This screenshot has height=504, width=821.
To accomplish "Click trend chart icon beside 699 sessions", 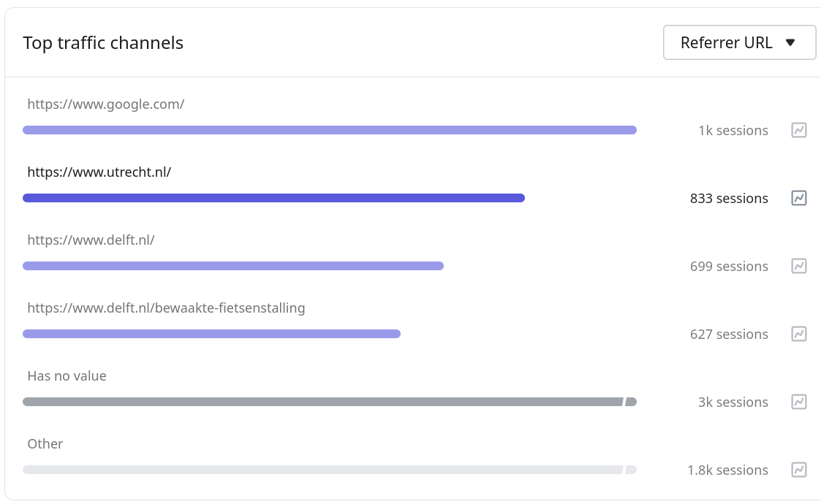I will point(799,266).
